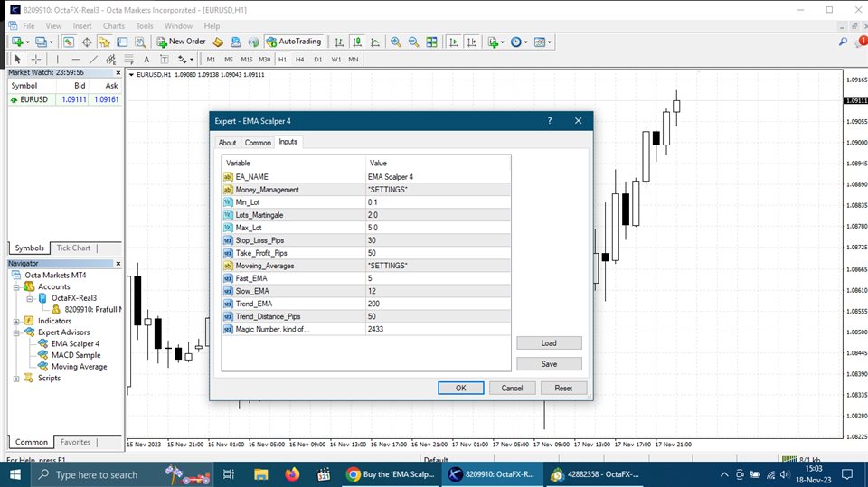The image size is (868, 487).
Task: Select the Crosshair cursor tool
Action: (35, 59)
